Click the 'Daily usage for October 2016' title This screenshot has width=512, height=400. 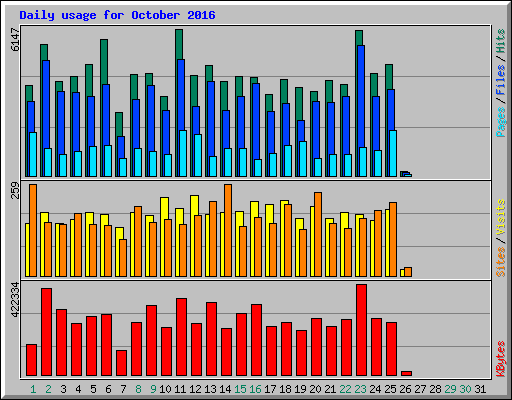(117, 15)
